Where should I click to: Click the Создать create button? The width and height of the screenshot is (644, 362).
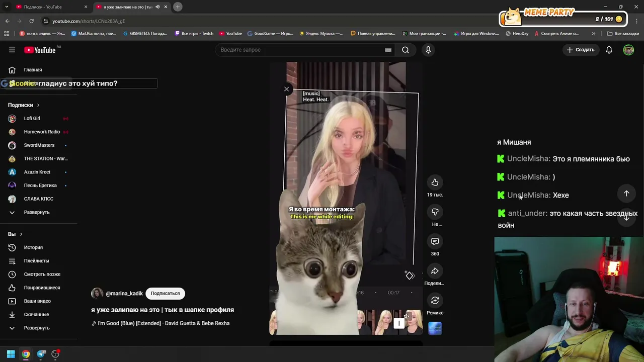[581, 50]
